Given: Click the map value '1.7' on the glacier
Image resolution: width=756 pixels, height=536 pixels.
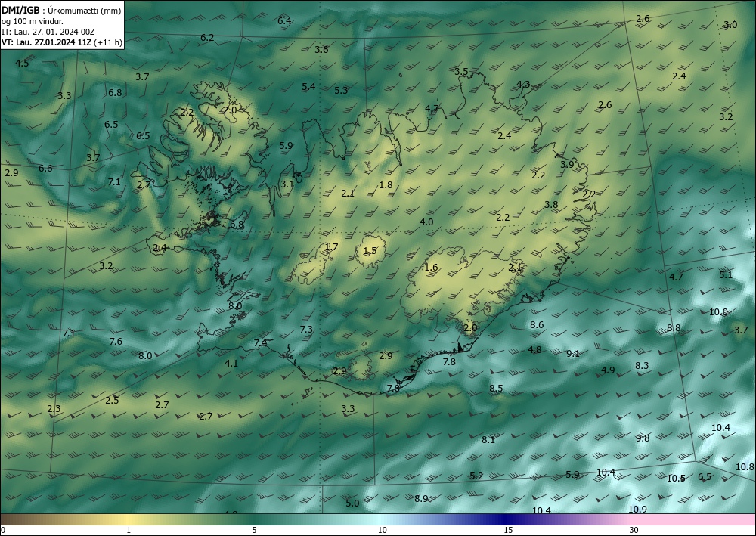Looking at the screenshot, I should pyautogui.click(x=331, y=247).
